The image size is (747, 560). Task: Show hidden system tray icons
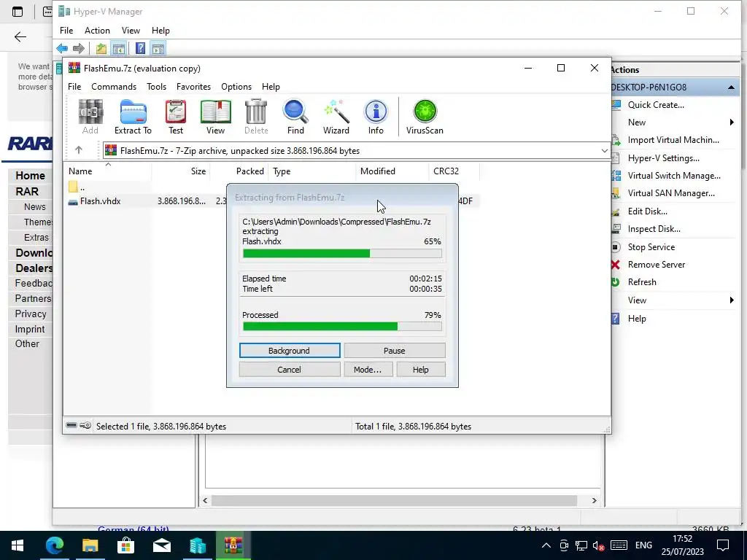pos(546,545)
